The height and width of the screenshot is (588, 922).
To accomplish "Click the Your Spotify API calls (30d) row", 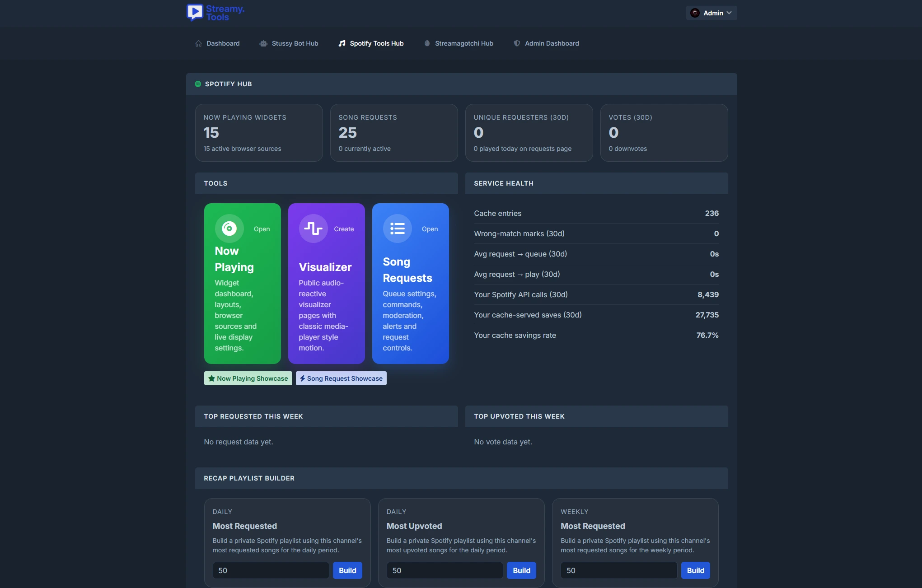I will coord(596,294).
